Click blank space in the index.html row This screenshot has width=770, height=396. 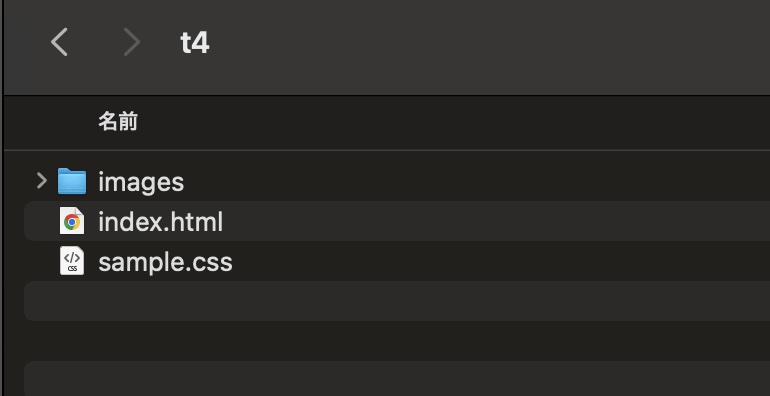click(x=496, y=221)
